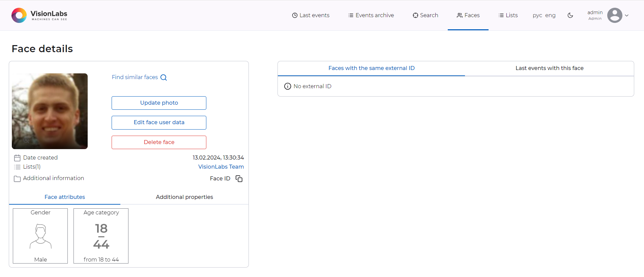Click the zoom icon on the face photo

pos(26,140)
